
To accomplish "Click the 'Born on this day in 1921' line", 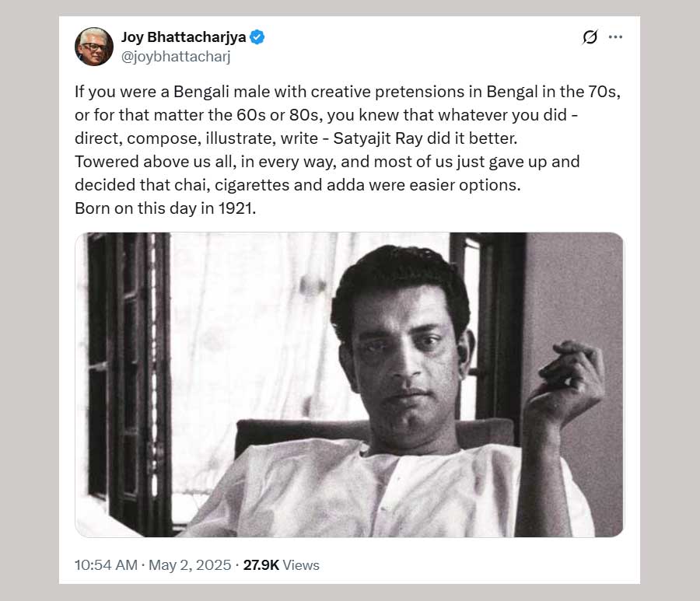I will pos(165,208).
